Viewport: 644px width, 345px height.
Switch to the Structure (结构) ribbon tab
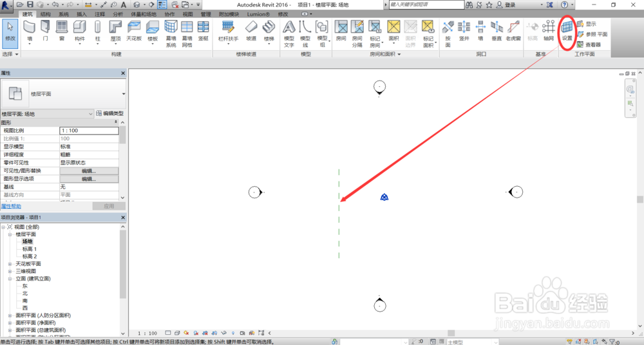46,14
